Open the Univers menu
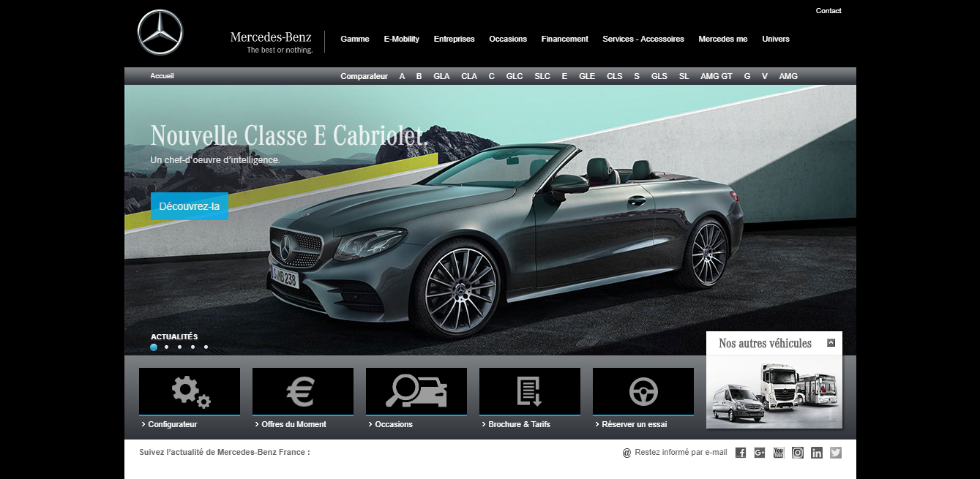Viewport: 980px width, 479px height. [776, 39]
